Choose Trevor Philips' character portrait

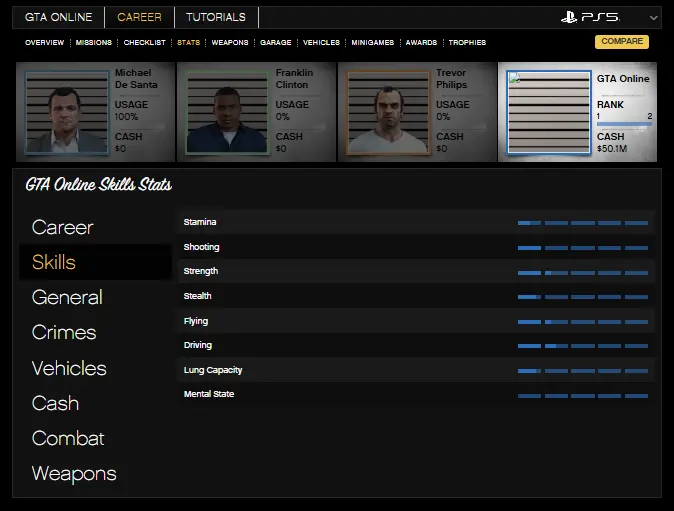click(386, 112)
